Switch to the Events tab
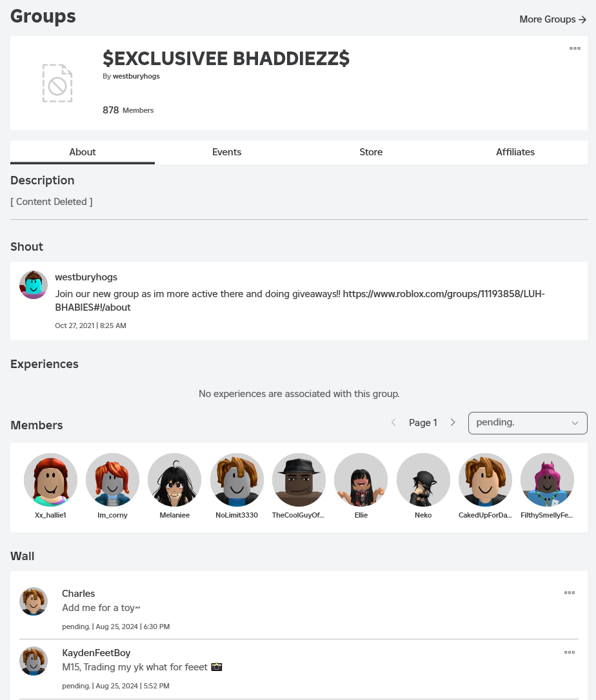 227,152
